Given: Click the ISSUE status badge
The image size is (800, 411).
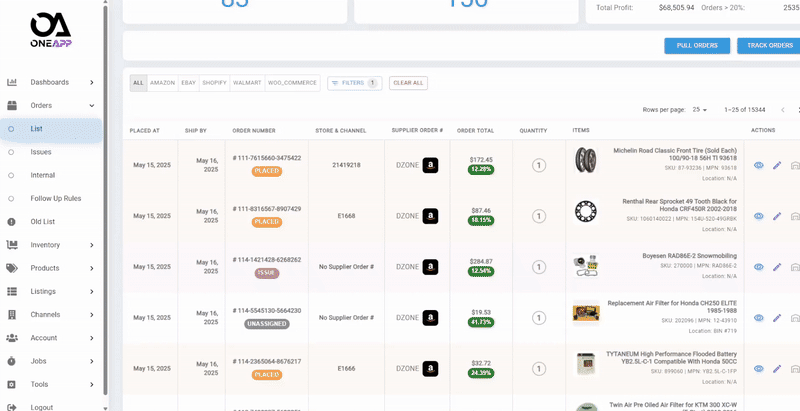Looking at the screenshot, I should [267, 273].
